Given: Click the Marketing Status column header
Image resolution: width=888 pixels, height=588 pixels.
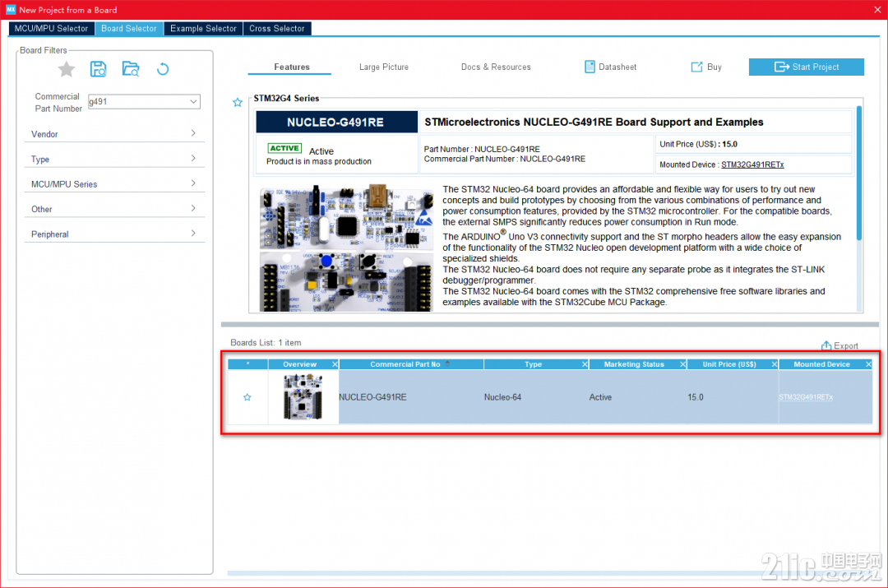Looking at the screenshot, I should [634, 364].
